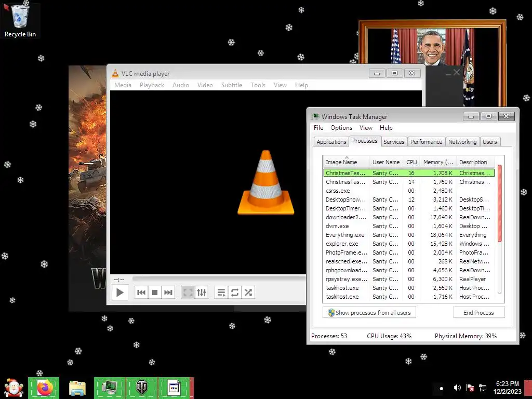The image size is (532, 399).
Task: Click the tray volume speaker icon
Action: [x=457, y=388]
